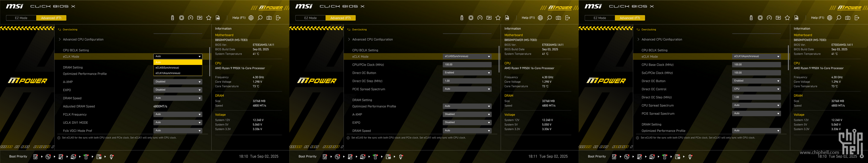Select Advanced (F7) mode in left BIOS screen
This screenshot has height=163, width=868.
pyautogui.click(x=51, y=18)
